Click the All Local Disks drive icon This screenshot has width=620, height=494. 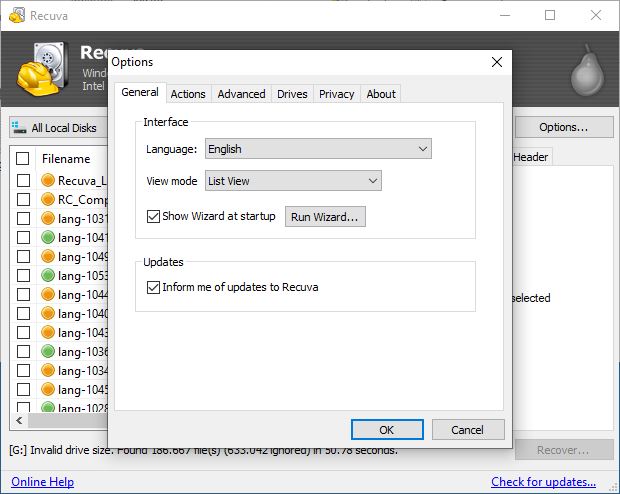[19, 127]
